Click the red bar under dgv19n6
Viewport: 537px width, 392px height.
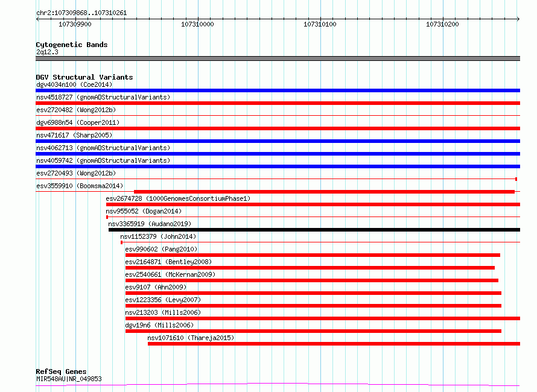pos(313,331)
